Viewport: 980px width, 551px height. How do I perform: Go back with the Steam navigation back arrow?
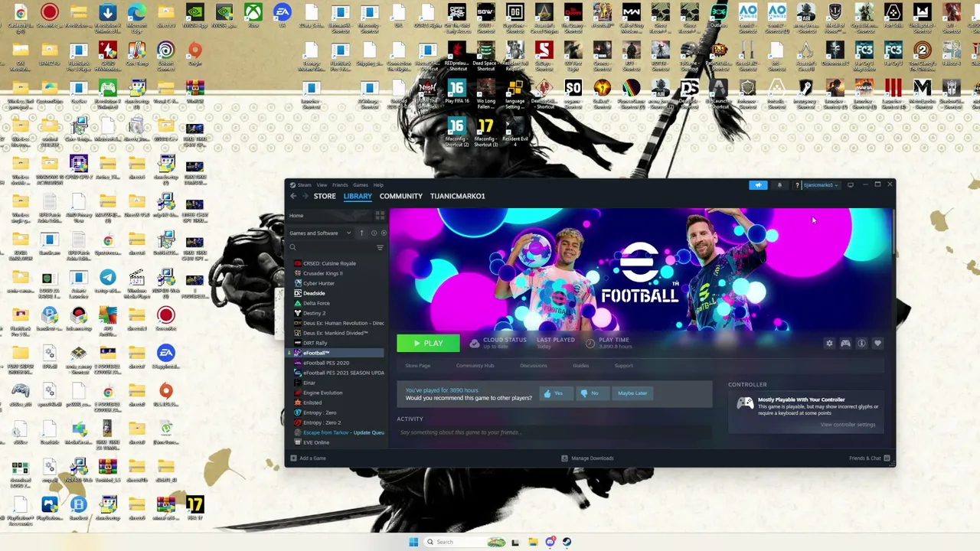293,196
